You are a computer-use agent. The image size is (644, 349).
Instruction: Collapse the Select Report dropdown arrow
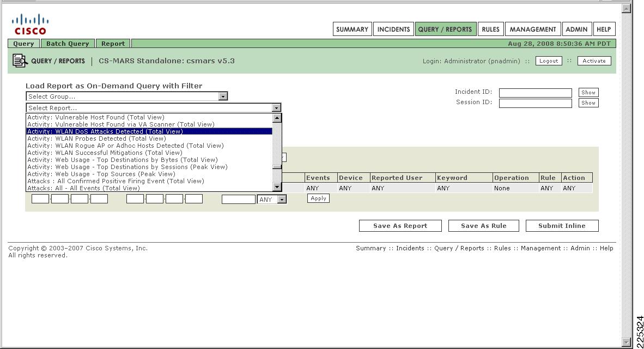click(x=276, y=108)
